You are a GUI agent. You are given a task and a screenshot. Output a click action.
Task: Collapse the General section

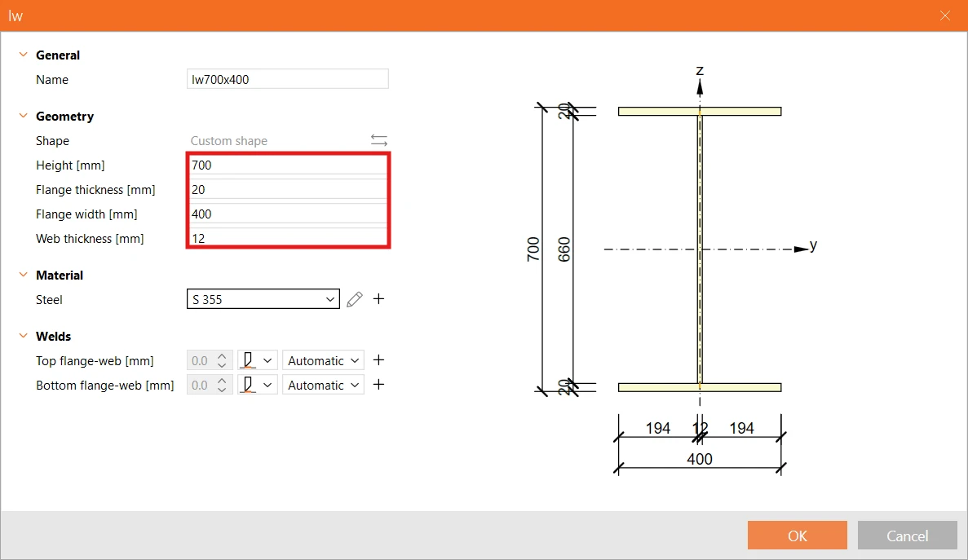point(24,55)
